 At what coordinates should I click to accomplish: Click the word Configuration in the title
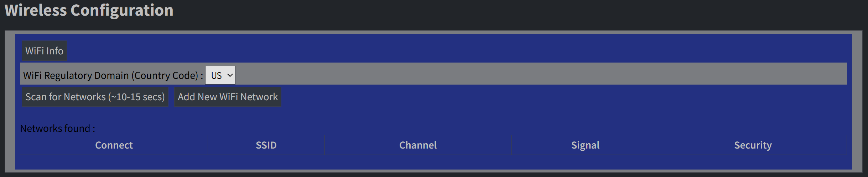(x=122, y=10)
